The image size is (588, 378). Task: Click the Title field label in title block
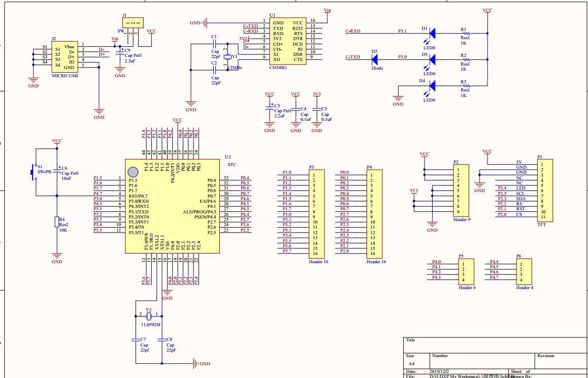pyautogui.click(x=411, y=340)
